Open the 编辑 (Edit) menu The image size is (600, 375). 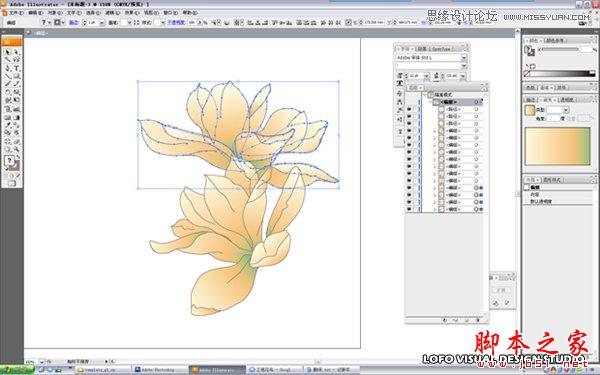point(36,13)
